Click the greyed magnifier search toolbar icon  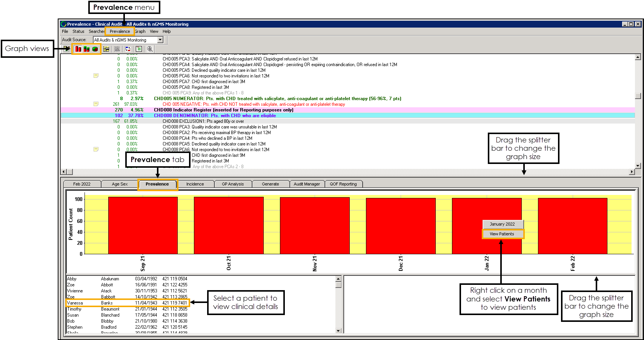point(150,49)
